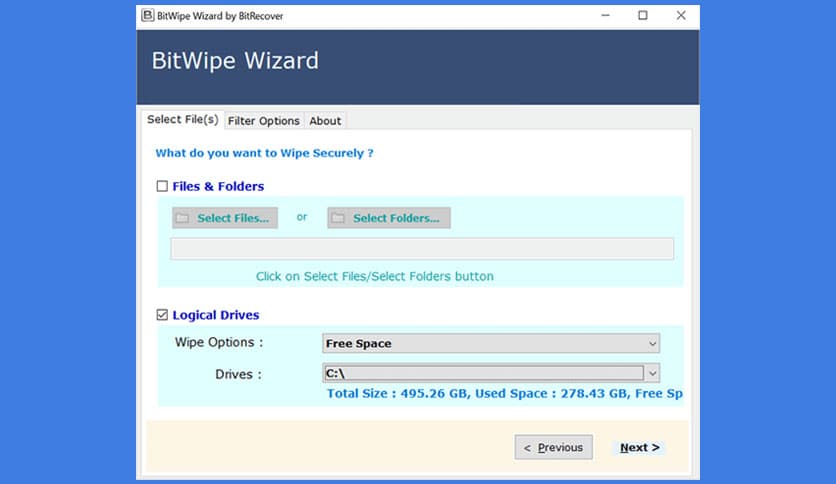The width and height of the screenshot is (836, 484).
Task: Go back with the Previous button
Action: [553, 447]
